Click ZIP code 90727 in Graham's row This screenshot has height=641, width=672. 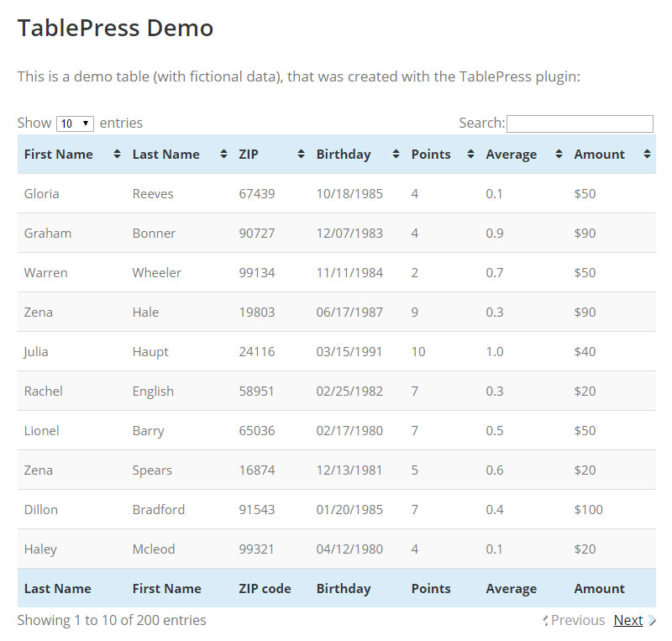click(257, 234)
